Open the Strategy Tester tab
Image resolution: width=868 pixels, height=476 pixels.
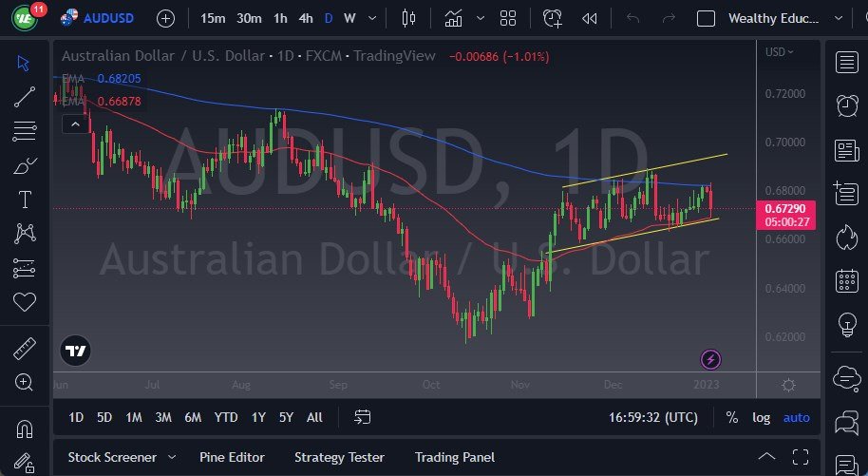pos(339,457)
